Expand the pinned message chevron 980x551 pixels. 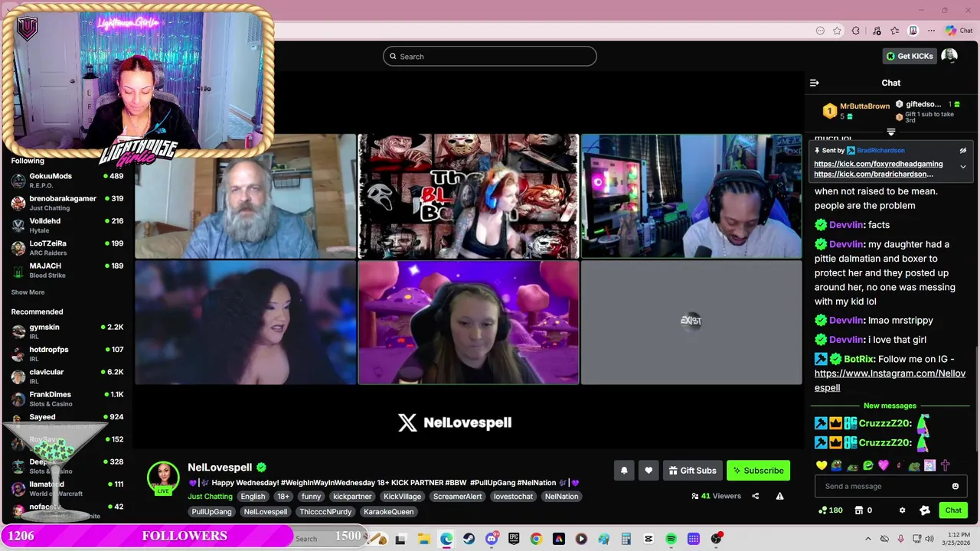click(x=963, y=167)
